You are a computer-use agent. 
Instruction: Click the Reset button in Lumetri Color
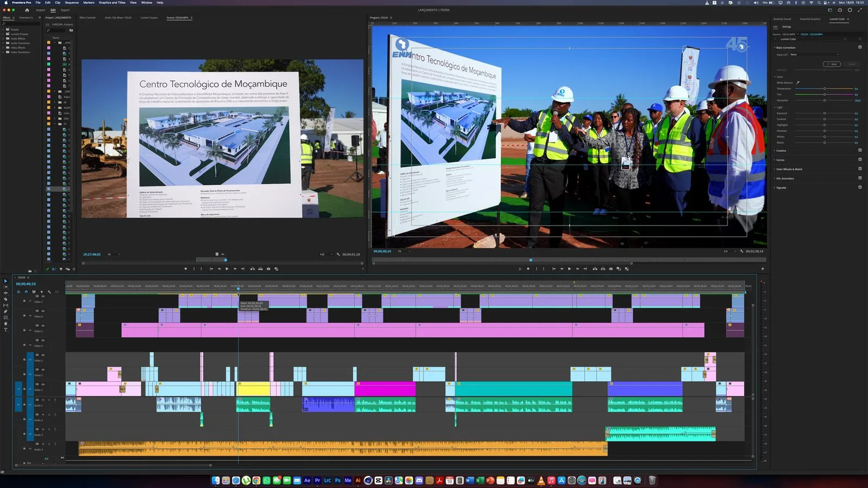tap(852, 64)
